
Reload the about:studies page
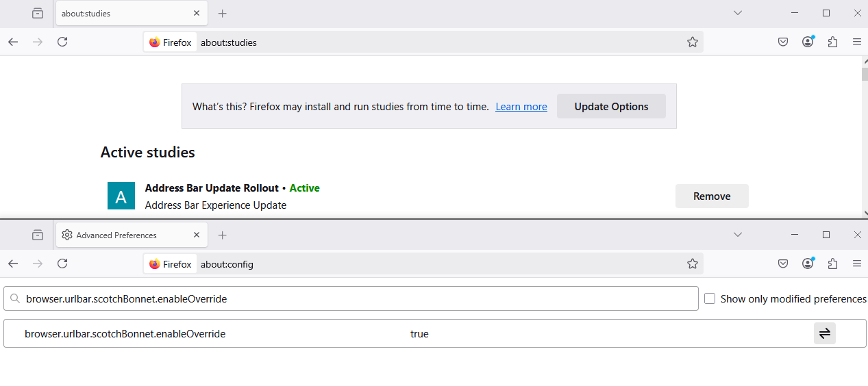coord(62,42)
